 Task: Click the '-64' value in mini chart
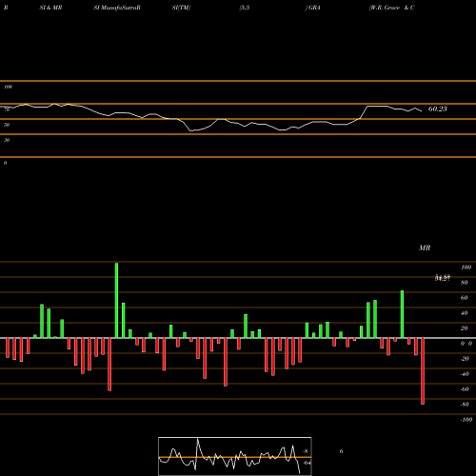(307, 463)
